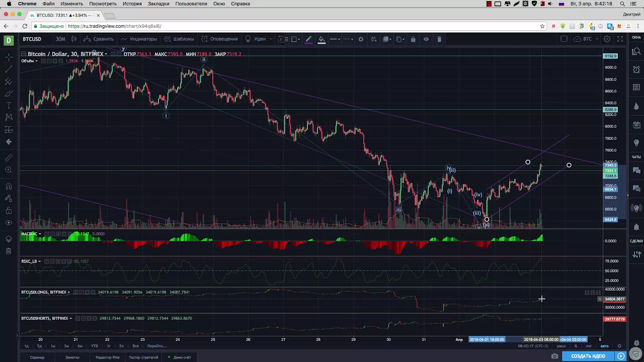Open the ideas lightbulb panel
This screenshot has width=644, height=362.
[x=636, y=143]
